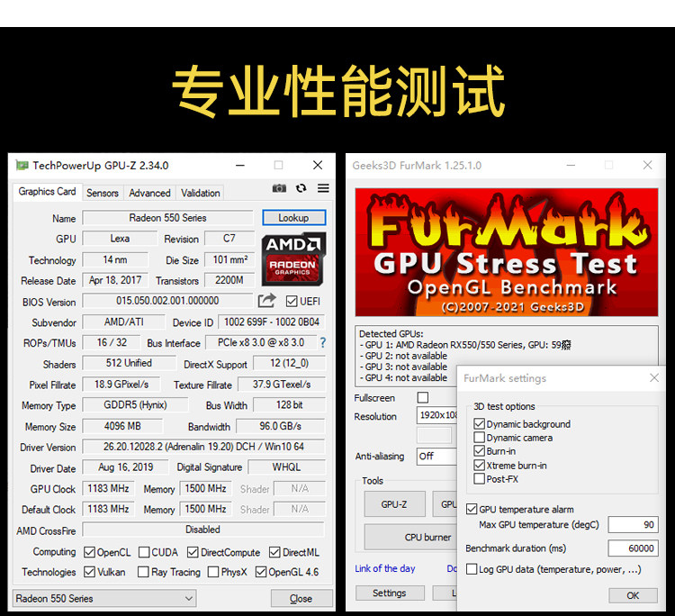The height and width of the screenshot is (616, 675).
Task: Click the GPU-Z title bar app icon
Action: tap(22, 165)
